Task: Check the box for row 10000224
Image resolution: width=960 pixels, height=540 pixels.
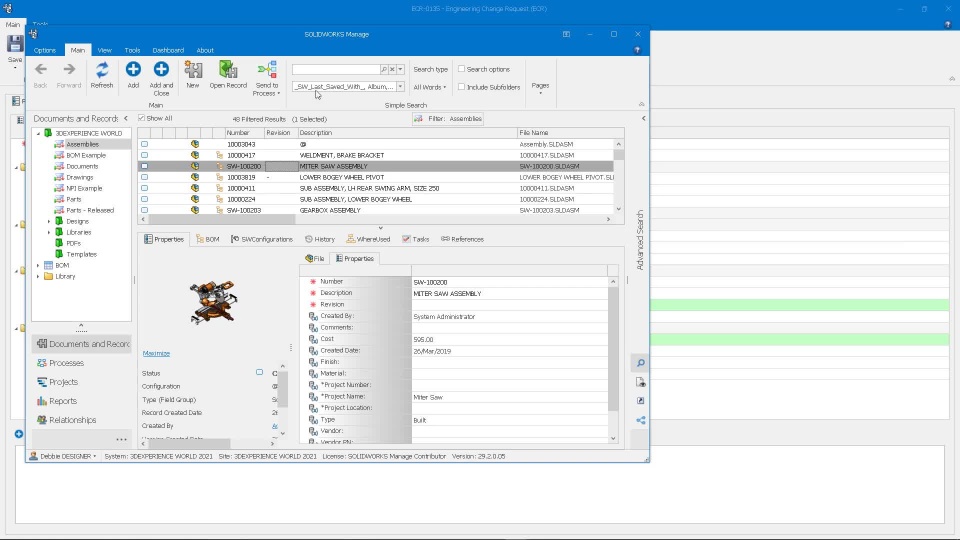Action: [144, 200]
